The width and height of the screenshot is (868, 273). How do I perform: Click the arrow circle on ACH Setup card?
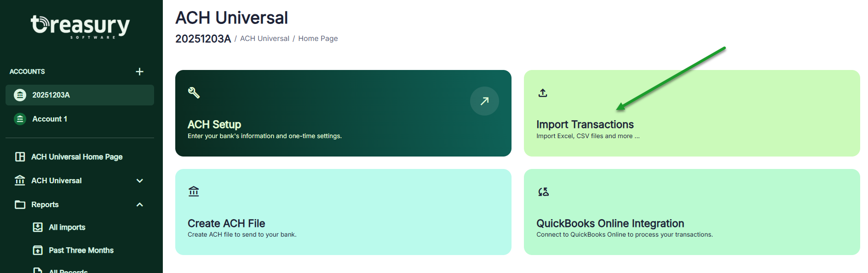click(484, 101)
